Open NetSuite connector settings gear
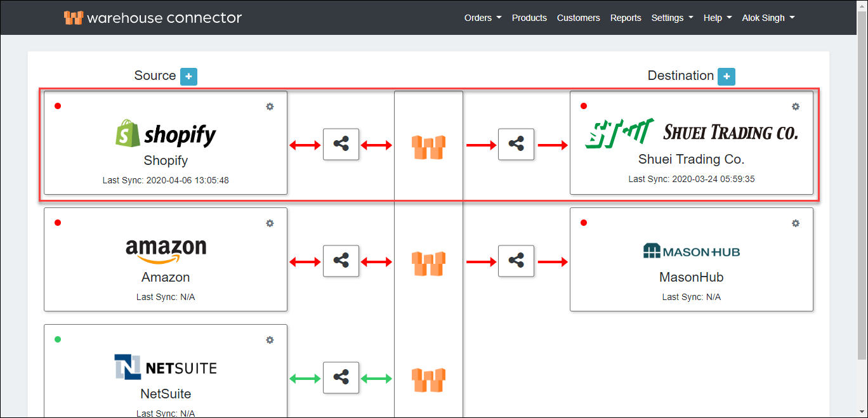Image resolution: width=868 pixels, height=418 pixels. [270, 340]
